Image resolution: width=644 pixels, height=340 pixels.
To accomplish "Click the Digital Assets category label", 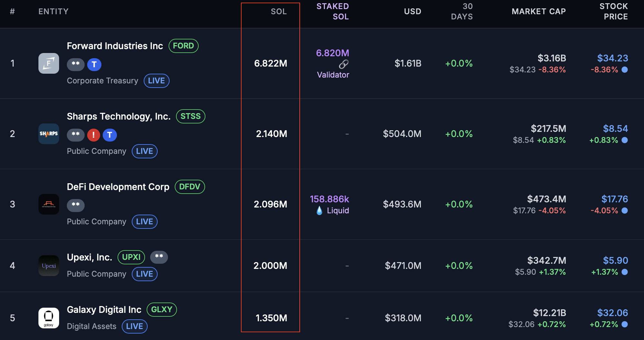I will 91,326.
